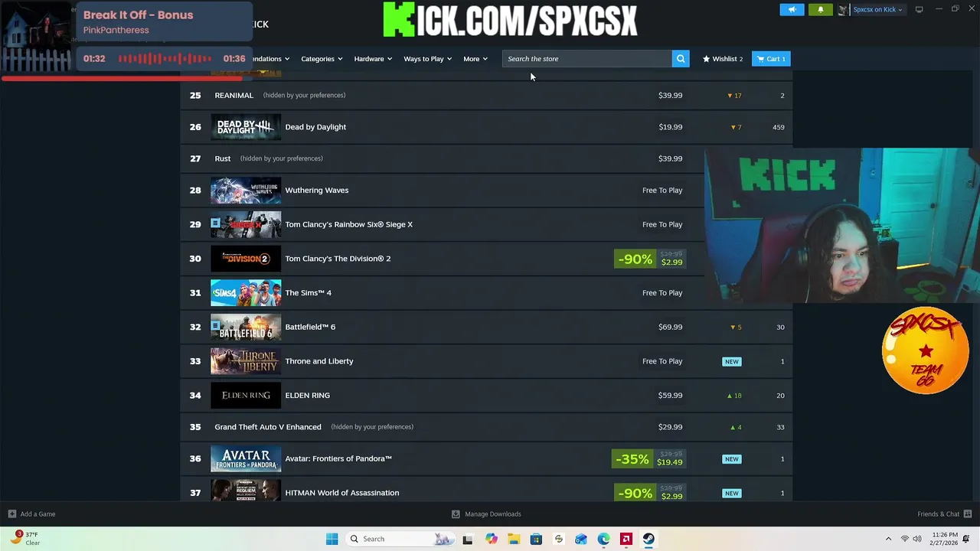980x551 pixels.
Task: Expand the More dropdown menu
Action: (x=475, y=59)
